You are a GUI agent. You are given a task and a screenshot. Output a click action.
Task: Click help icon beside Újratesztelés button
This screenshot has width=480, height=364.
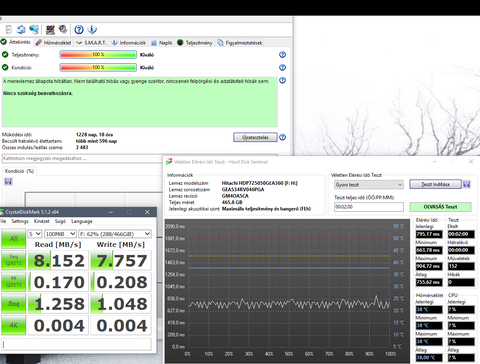coord(282,137)
